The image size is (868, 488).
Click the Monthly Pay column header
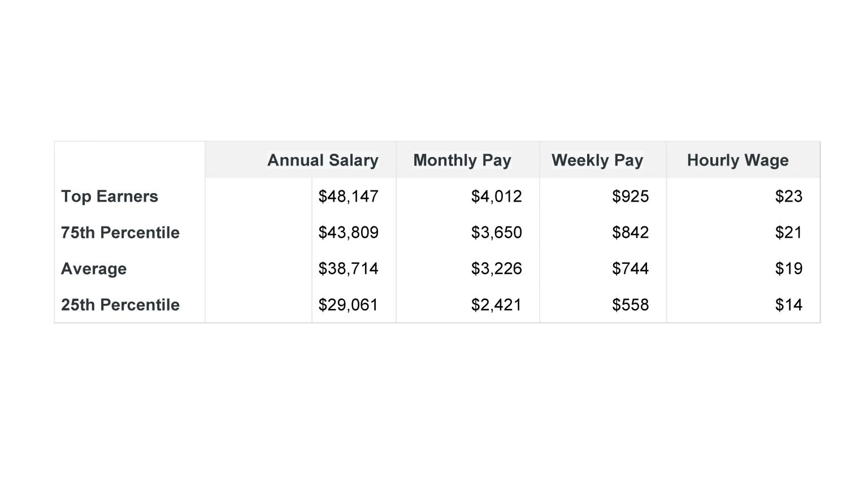pyautogui.click(x=462, y=160)
